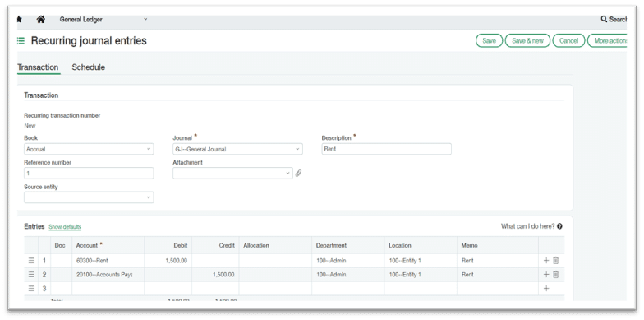Image resolution: width=644 pixels, height=320 pixels.
Task: Click the 100--Entity 1 location cell in row 1
Action: 421,260
